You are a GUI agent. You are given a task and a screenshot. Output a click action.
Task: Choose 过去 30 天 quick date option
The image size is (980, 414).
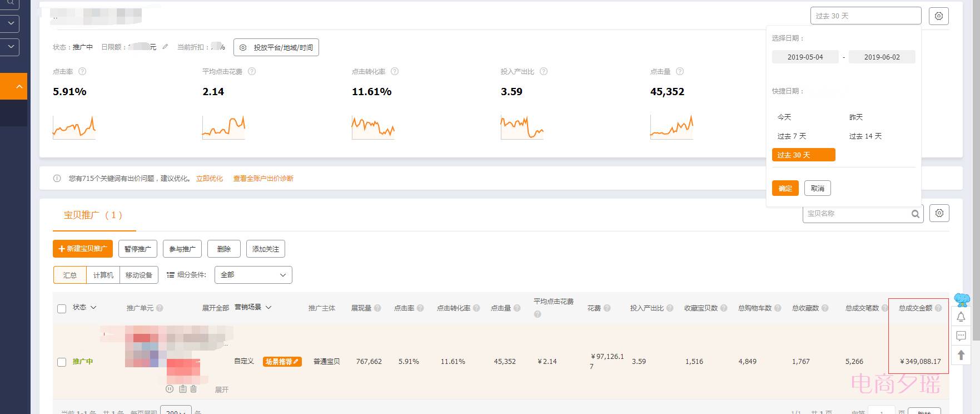(804, 155)
